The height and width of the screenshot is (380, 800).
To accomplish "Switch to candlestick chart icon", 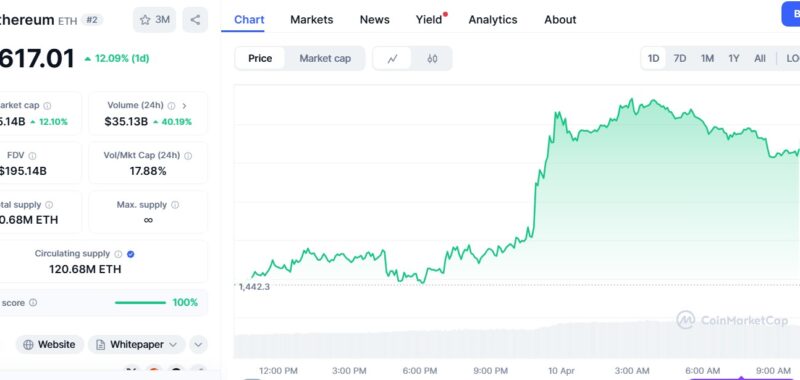I will (432, 59).
